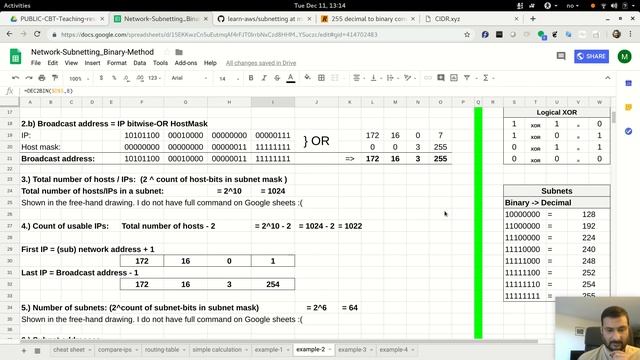Open the Tools menu
Screen dimensions: 640x360
[x=160, y=63]
